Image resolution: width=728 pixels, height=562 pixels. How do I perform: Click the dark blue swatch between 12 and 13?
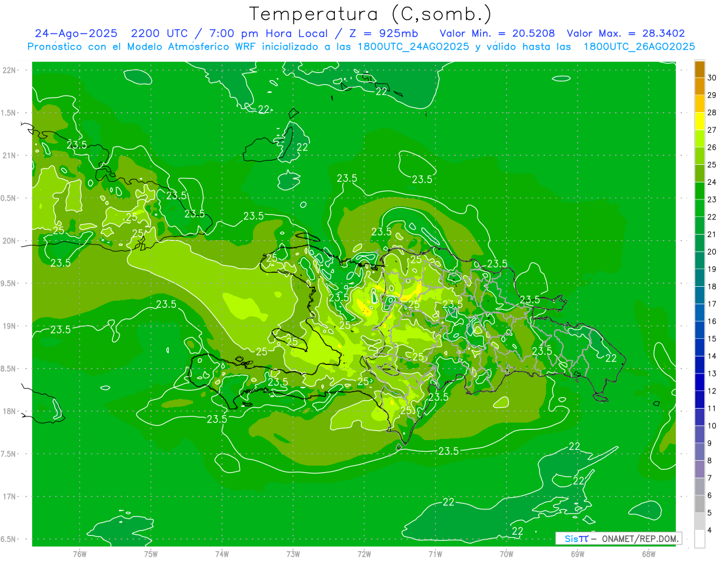pos(699,383)
